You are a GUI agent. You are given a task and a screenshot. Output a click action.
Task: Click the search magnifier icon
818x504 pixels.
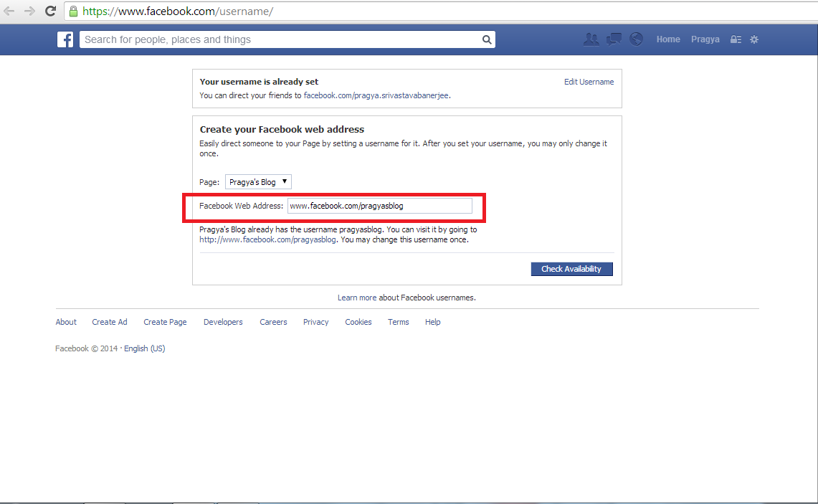pos(487,39)
